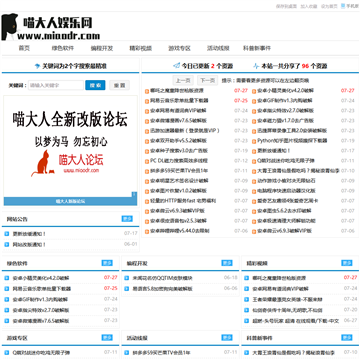The width and height of the screenshot is (360, 360).
Task: Click the blue 搜索 search button
Action: point(95,85)
